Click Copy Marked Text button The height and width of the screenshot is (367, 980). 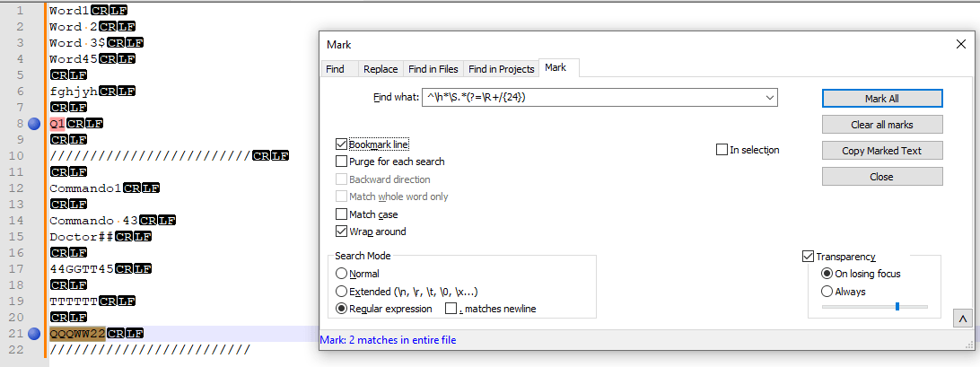[882, 151]
